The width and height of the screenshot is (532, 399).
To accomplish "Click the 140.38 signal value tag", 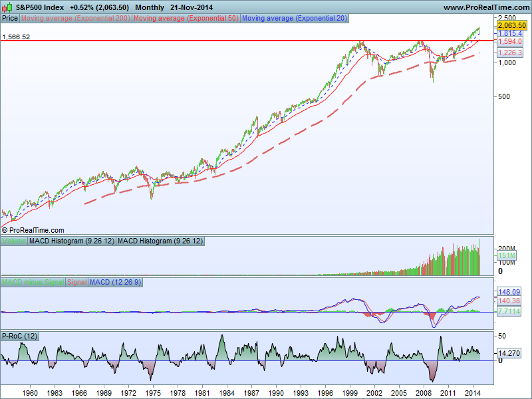I will [x=509, y=301].
